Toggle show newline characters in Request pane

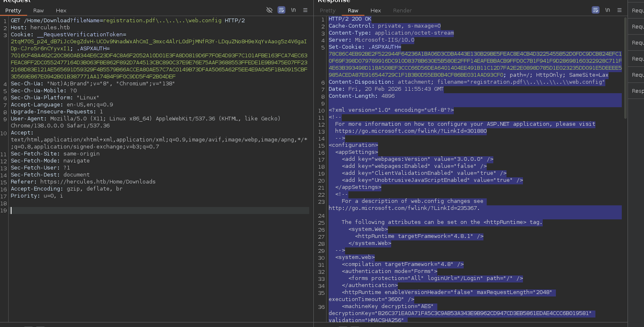(x=293, y=10)
